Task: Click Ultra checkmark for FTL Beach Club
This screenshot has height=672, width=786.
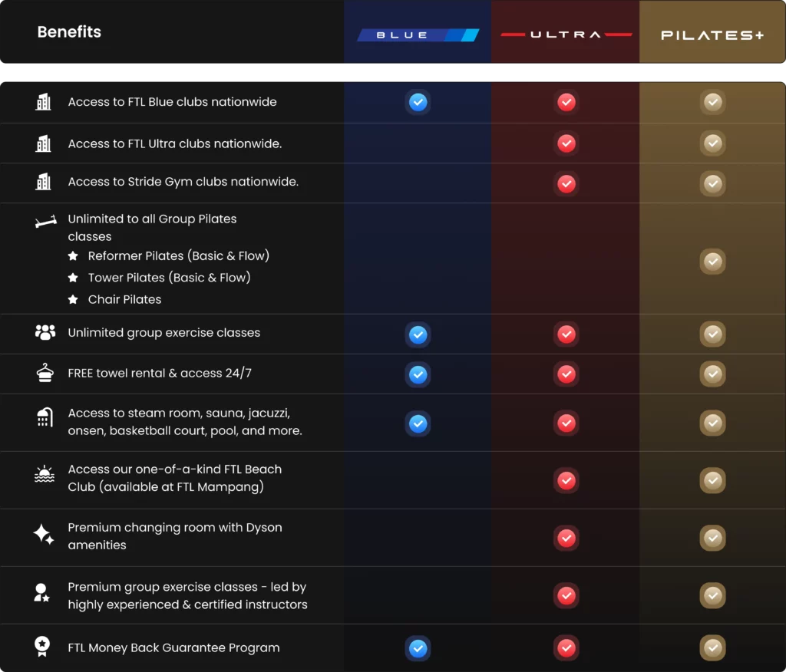Action: point(566,480)
